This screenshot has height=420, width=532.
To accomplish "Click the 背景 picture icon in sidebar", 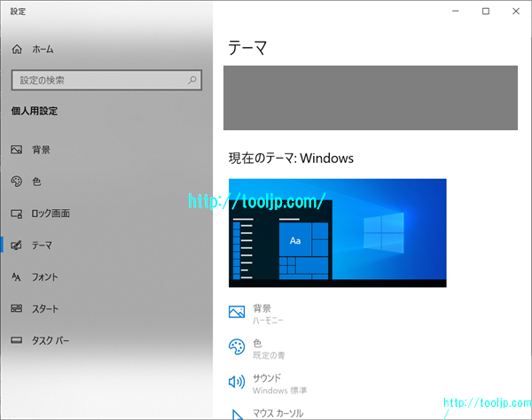I will point(16,150).
